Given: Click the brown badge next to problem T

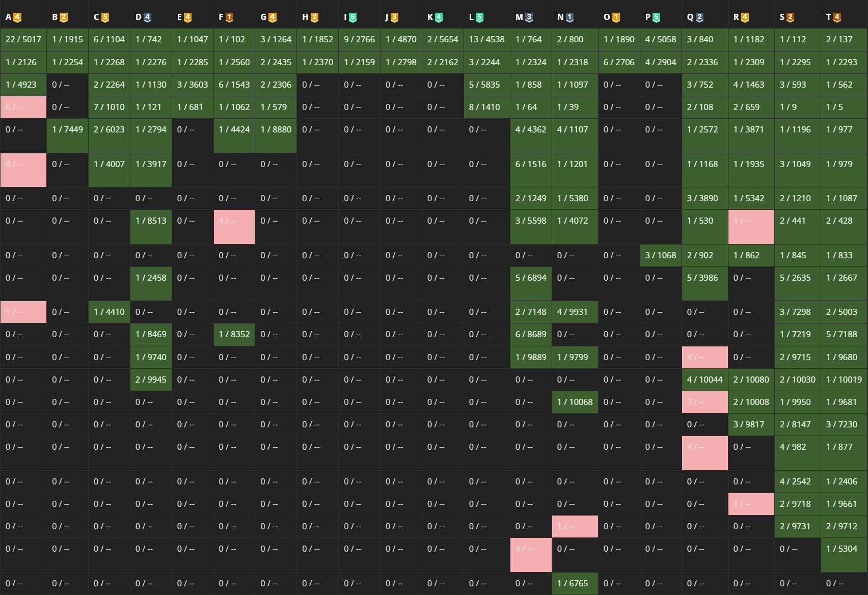Looking at the screenshot, I should (837, 17).
